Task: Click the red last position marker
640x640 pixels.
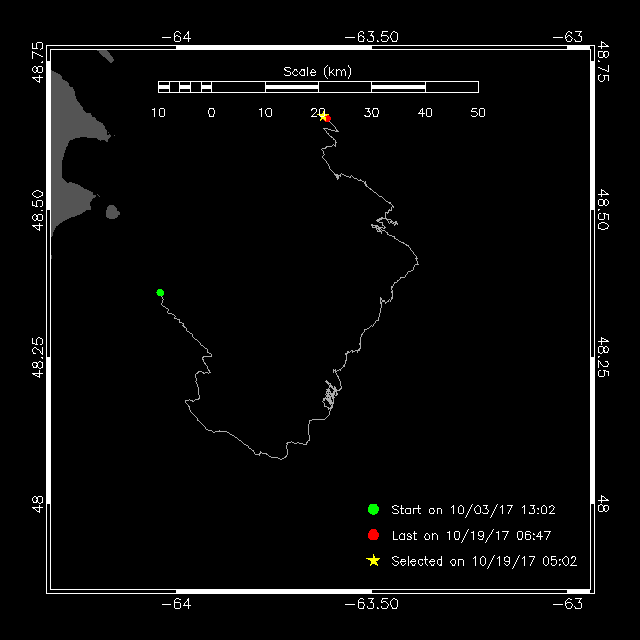Action: (x=328, y=119)
